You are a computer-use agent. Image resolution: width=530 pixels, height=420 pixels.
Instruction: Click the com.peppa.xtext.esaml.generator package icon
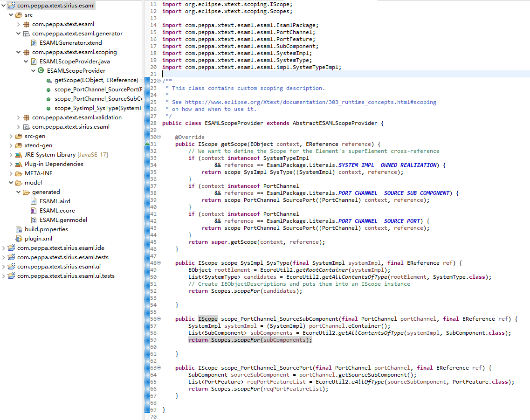27,34
